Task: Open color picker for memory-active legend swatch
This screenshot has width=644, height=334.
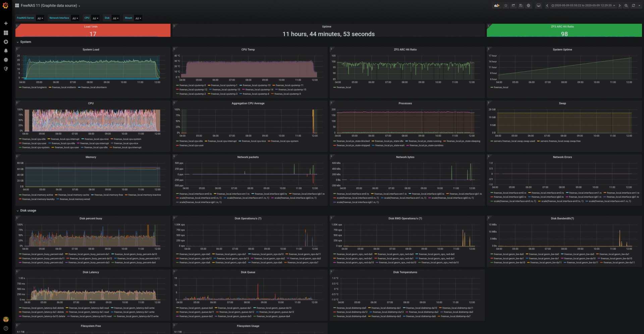Action: [20, 195]
